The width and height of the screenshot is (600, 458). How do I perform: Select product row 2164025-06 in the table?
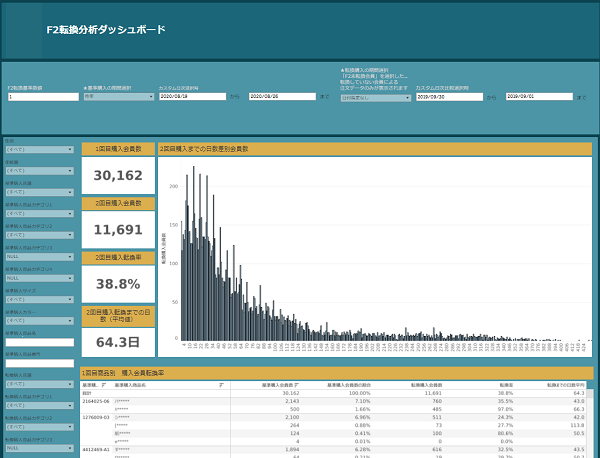click(x=95, y=401)
